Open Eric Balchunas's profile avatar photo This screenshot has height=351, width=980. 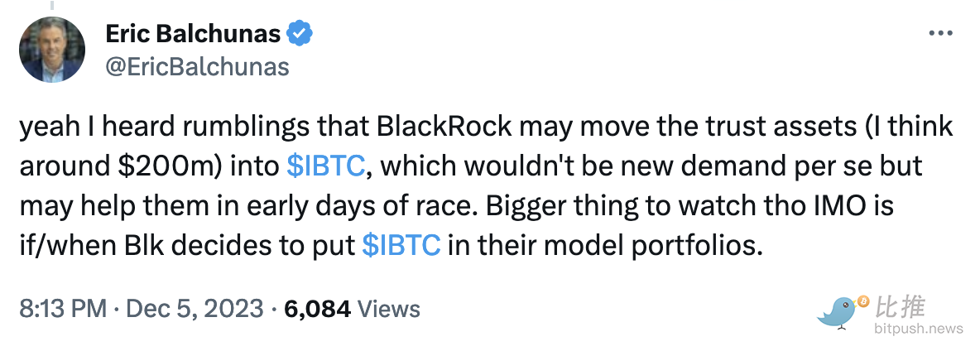[52, 49]
